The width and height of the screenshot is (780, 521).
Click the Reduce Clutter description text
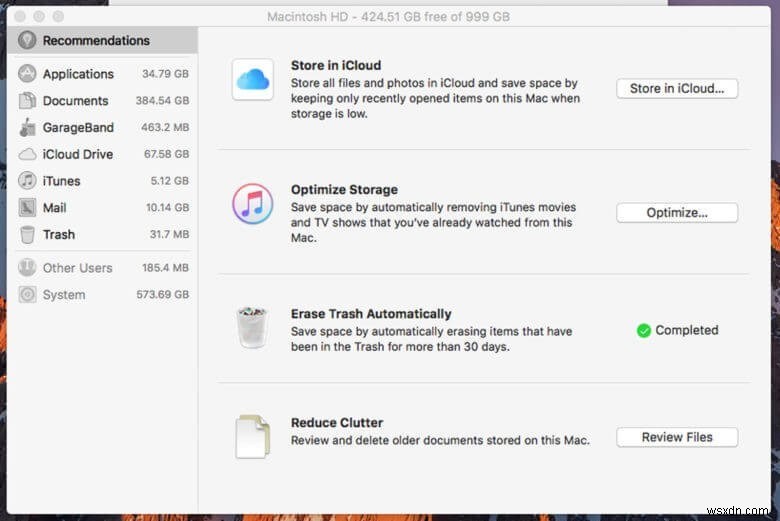tap(440, 441)
